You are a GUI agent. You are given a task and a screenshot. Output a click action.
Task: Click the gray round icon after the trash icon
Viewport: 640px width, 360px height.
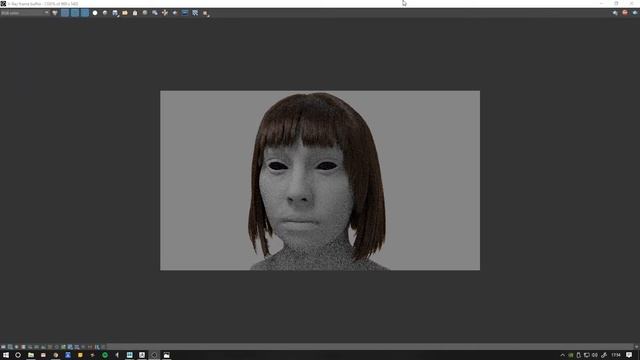click(x=145, y=13)
